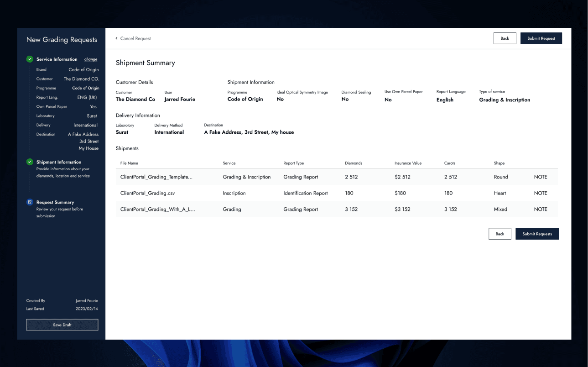Click the blue Request Summary step icon
Image resolution: width=588 pixels, height=367 pixels.
coord(30,202)
